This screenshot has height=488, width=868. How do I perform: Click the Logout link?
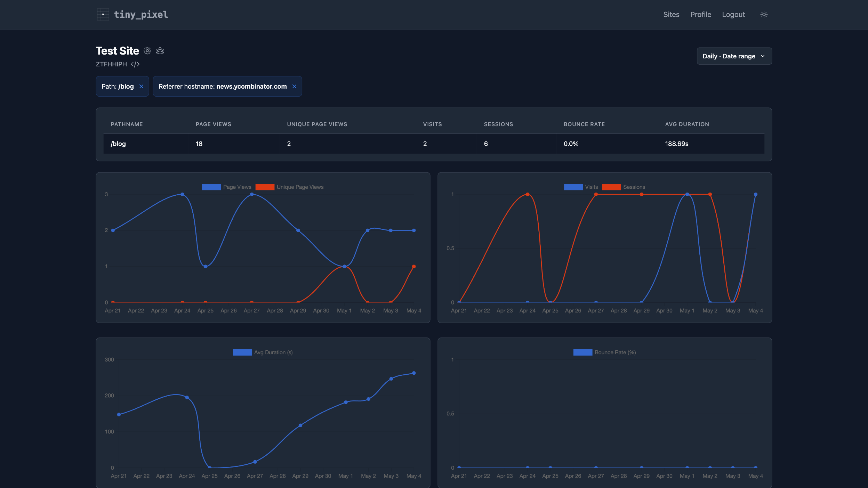pyautogui.click(x=733, y=15)
